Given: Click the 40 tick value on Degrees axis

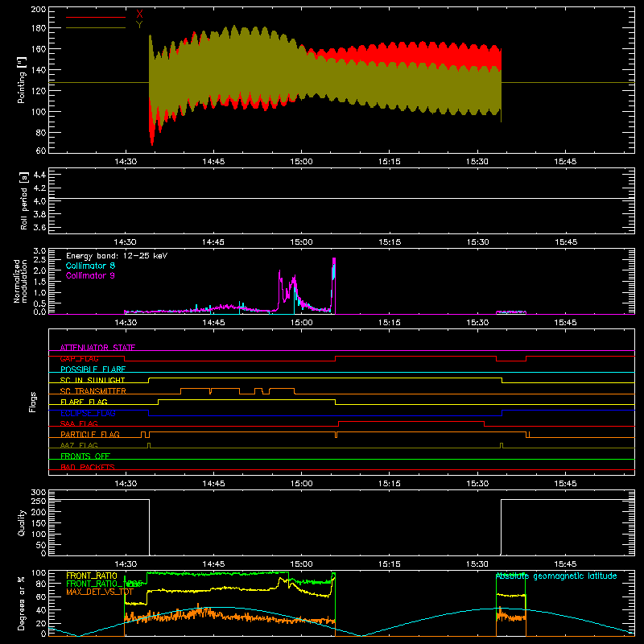Looking at the screenshot, I should point(41,610).
